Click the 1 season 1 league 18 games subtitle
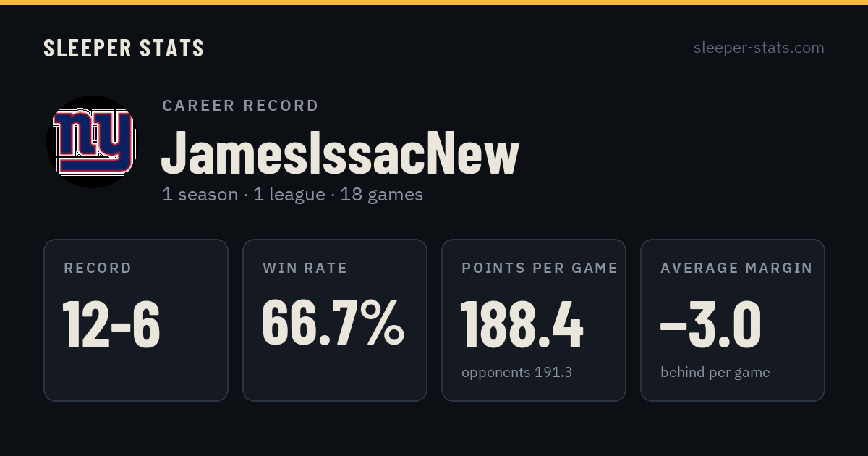868x456 pixels. coord(292,195)
